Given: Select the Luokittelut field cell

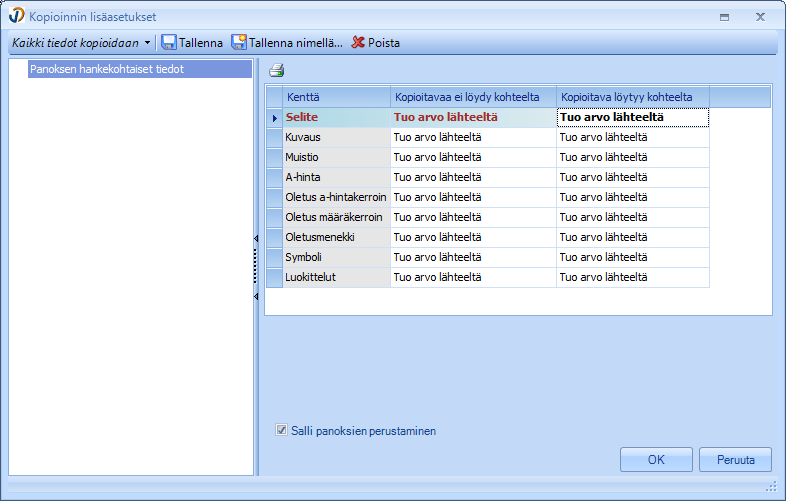Looking at the screenshot, I should 336,277.
